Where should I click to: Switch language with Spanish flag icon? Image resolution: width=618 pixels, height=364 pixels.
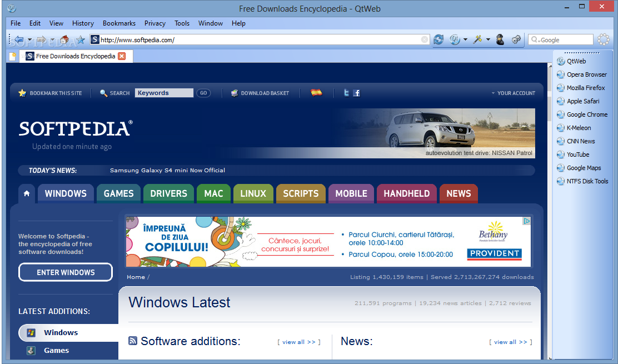click(316, 93)
